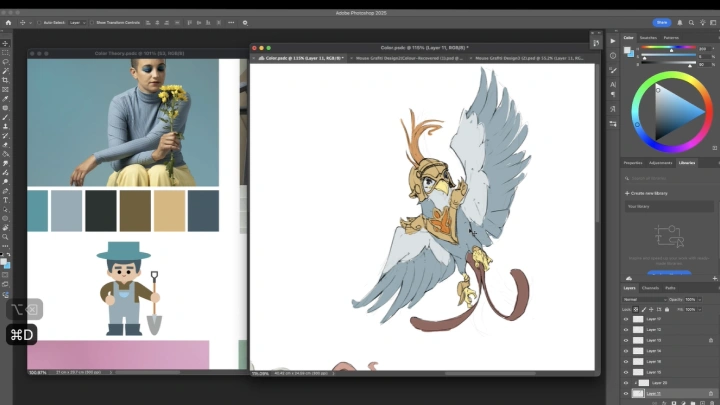The image size is (720, 405).
Task: Select the Paint Bucket tool
Action: click(6, 154)
